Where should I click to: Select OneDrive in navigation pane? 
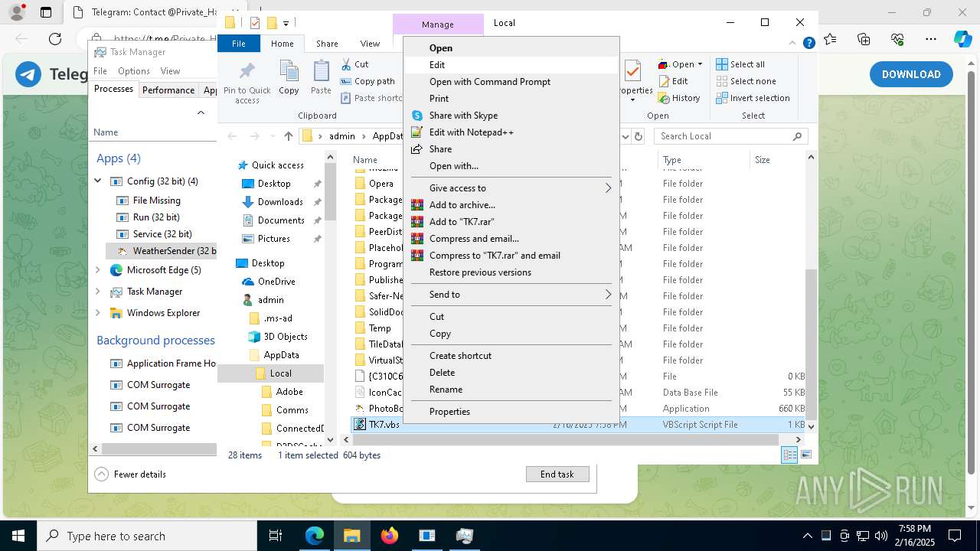[x=276, y=282]
